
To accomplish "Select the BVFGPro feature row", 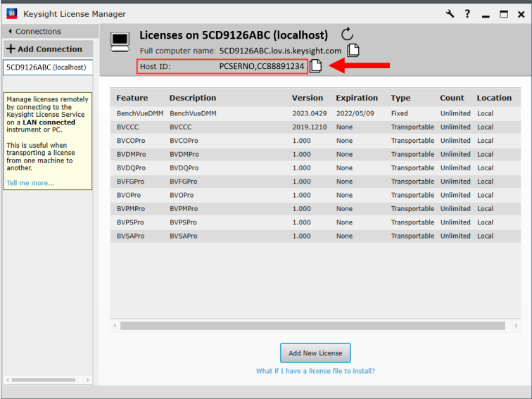I will (x=315, y=181).
